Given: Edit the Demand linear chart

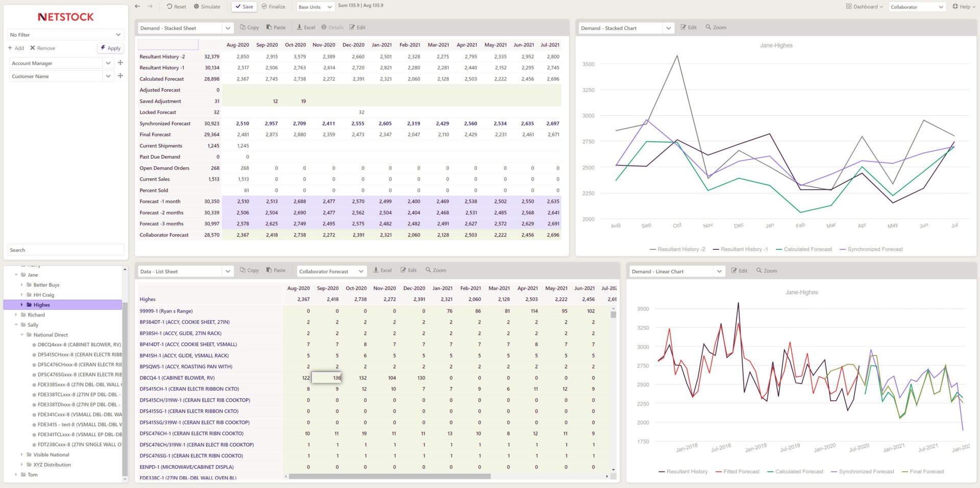Looking at the screenshot, I should click(x=739, y=271).
